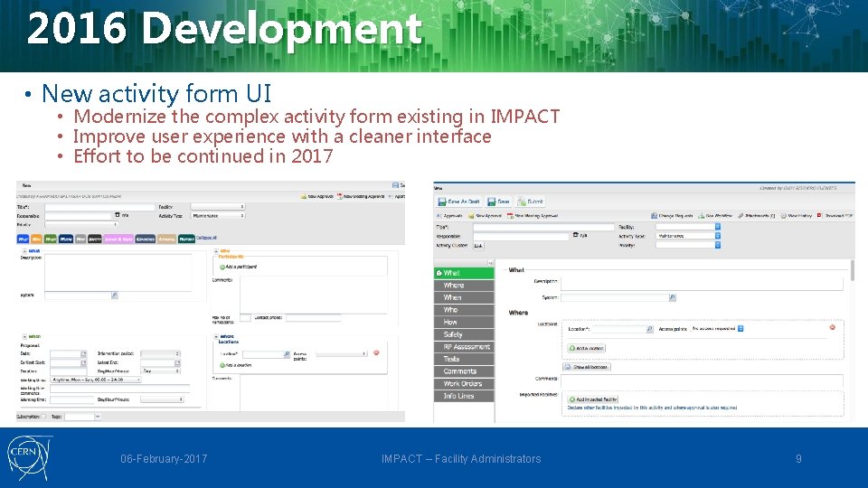
Task: Select the Work Orders section tab
Action: click(464, 383)
